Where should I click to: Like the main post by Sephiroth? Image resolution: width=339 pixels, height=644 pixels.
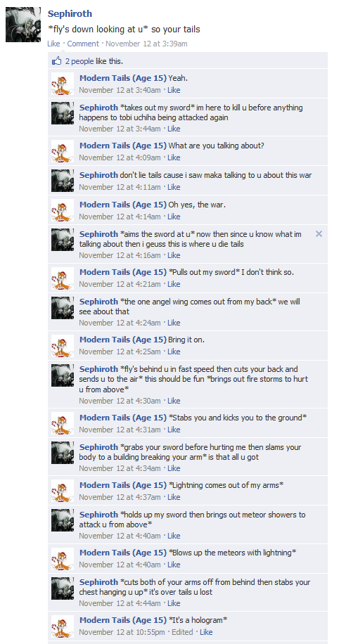[x=53, y=44]
